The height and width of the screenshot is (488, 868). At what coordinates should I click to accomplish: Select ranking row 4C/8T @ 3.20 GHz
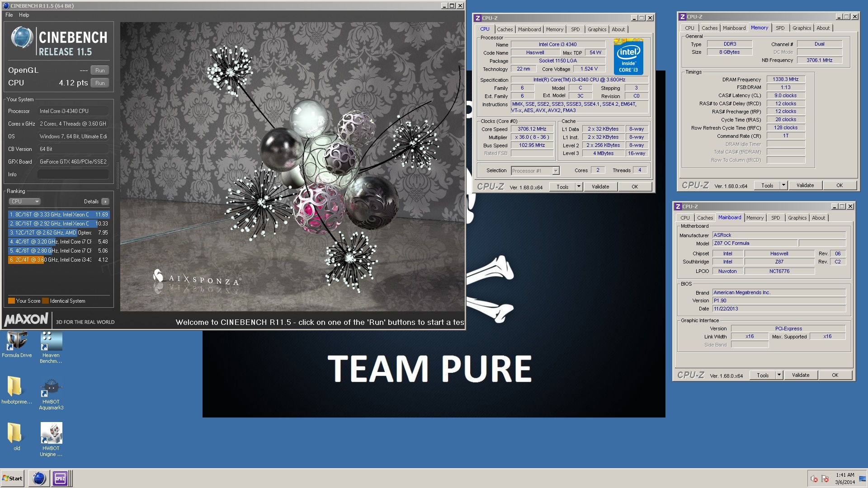[59, 242]
